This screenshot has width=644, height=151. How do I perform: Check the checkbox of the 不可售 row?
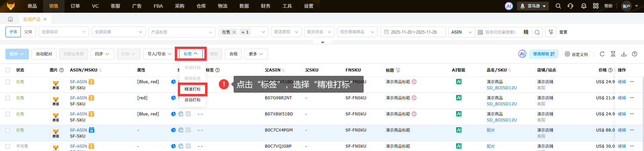[8, 146]
